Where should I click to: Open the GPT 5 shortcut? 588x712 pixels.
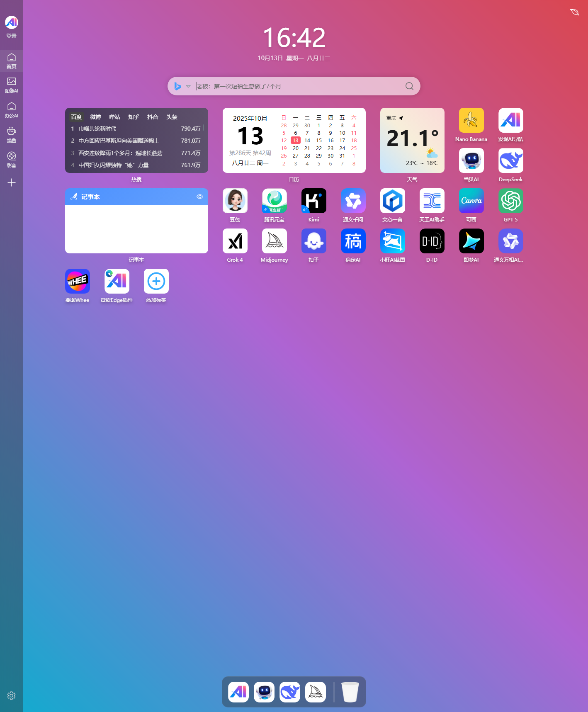(510, 201)
